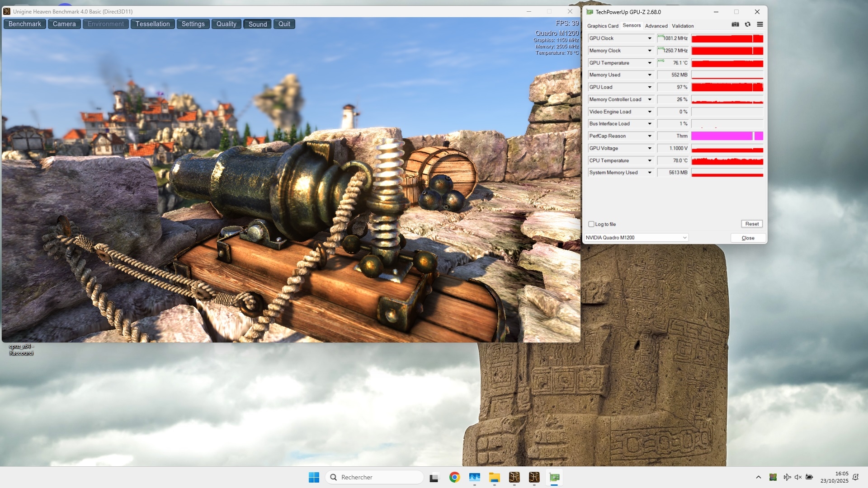The width and height of the screenshot is (868, 488).
Task: Switch to the Graphics Card tab
Action: pyautogui.click(x=602, y=26)
